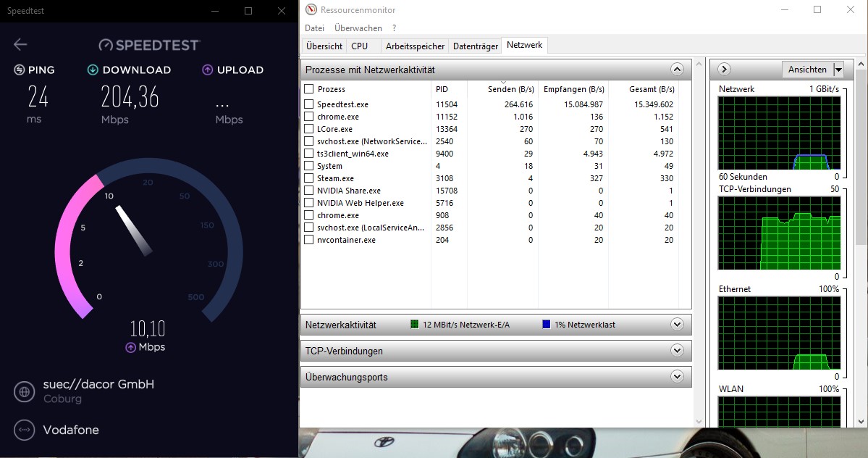Click the Ethernet usage graph

779,333
